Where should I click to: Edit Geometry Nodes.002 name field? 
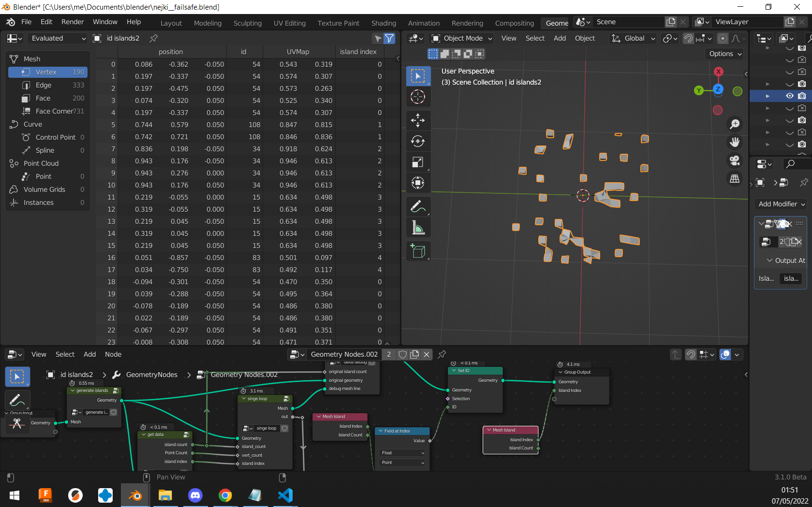click(x=344, y=354)
